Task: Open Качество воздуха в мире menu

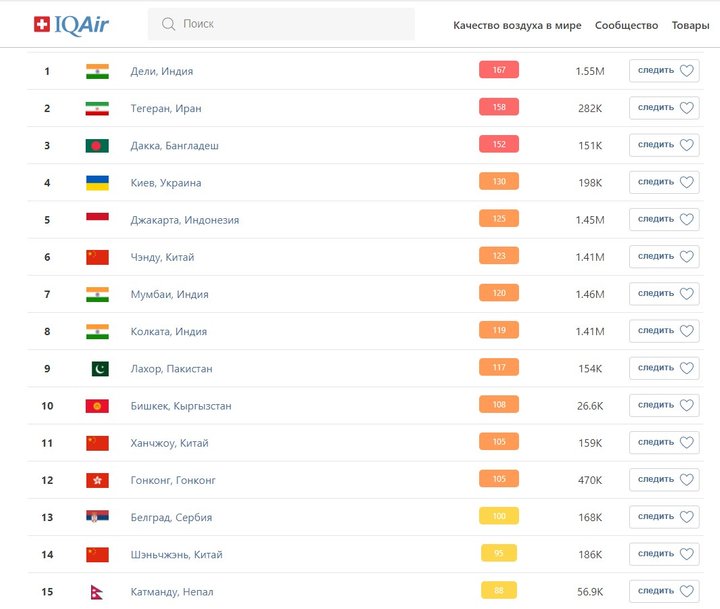Action: (517, 25)
